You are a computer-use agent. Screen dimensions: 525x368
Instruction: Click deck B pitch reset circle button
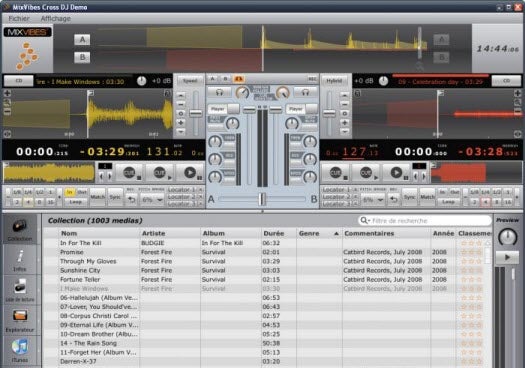pyautogui.click(x=344, y=114)
